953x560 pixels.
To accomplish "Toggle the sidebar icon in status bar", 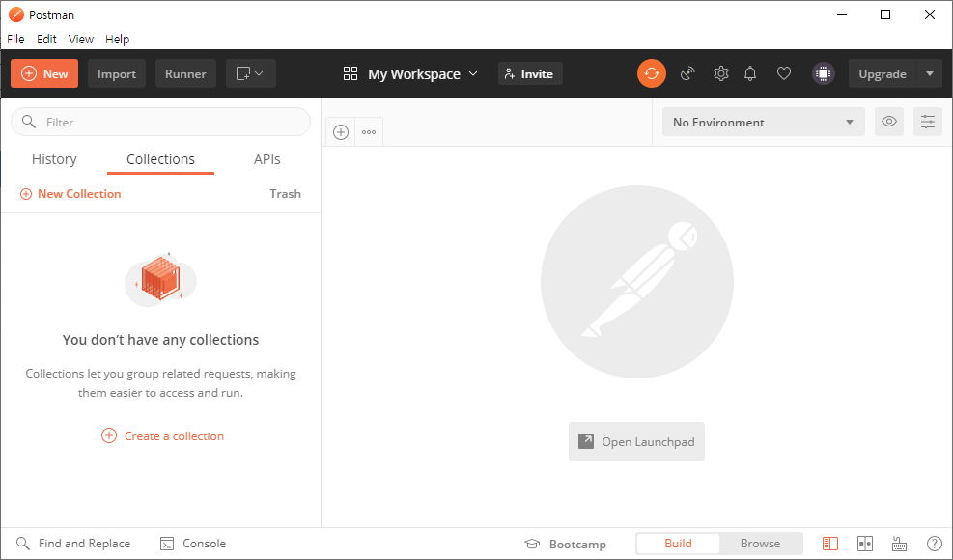I will pos(829,544).
